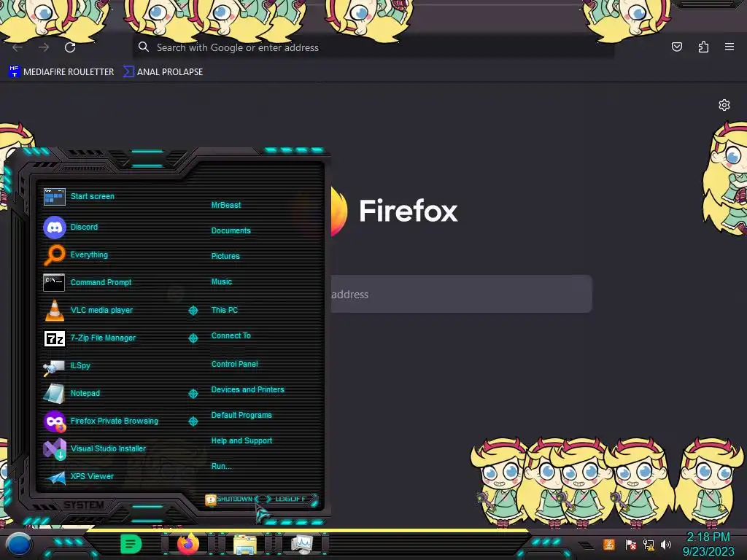Open Firefox application menu
747x560 pixels.
tap(729, 47)
